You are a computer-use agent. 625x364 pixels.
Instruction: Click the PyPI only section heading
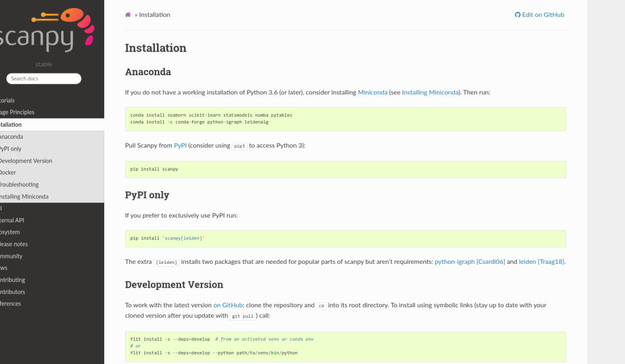[x=147, y=195]
